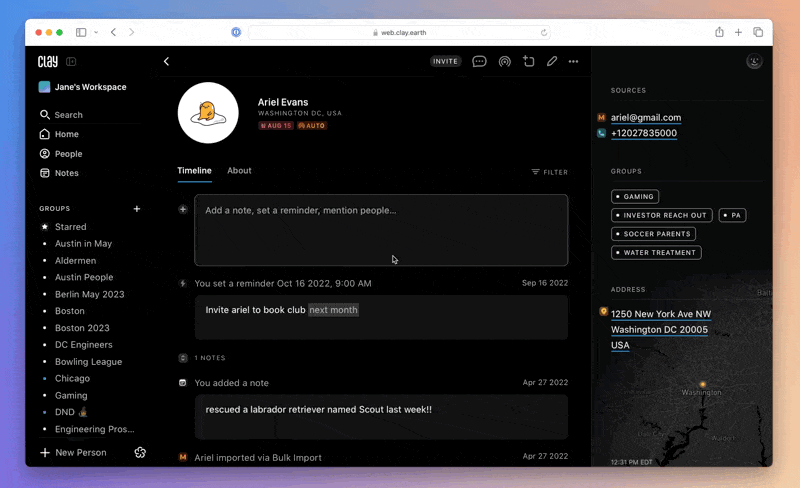Open Jane's Workspace switcher
800x488 pixels.
(83, 87)
